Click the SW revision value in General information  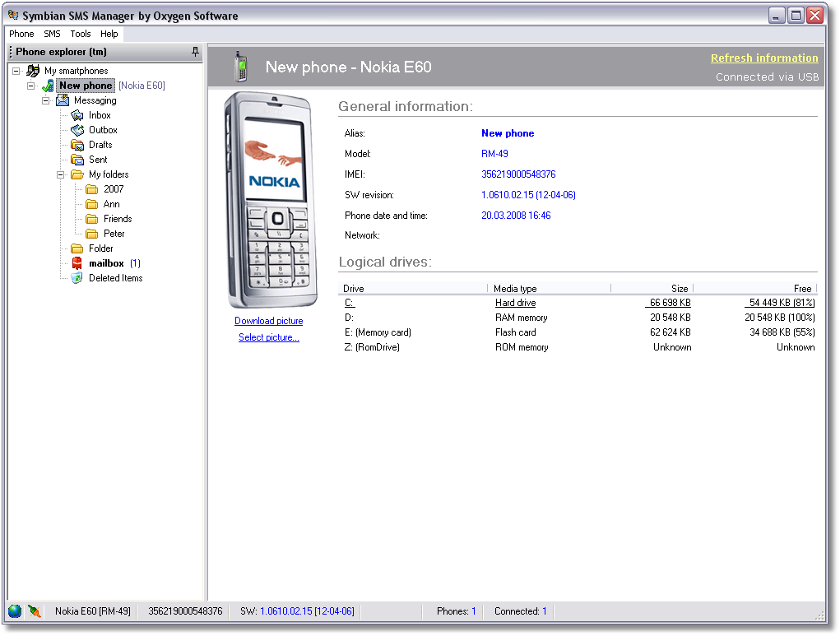point(528,195)
